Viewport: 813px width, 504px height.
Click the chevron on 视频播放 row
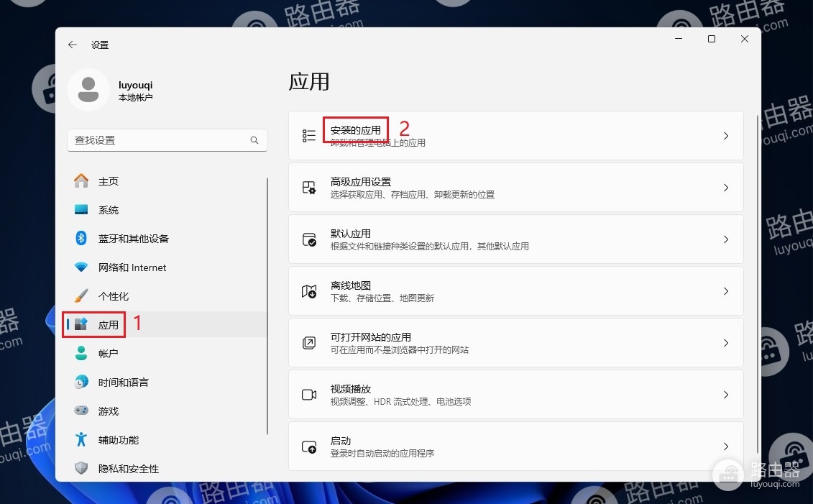tap(726, 395)
